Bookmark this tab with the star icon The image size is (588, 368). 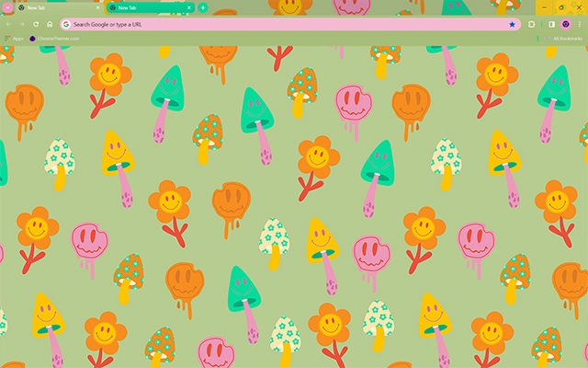point(512,25)
